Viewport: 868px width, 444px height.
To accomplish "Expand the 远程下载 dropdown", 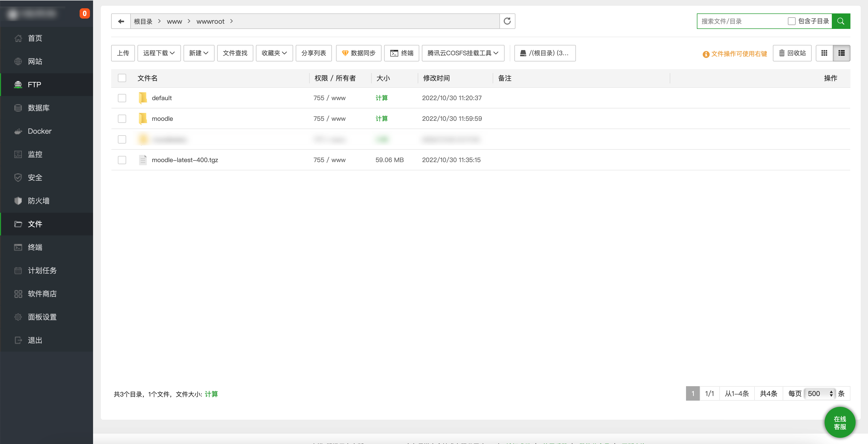I will pos(159,53).
